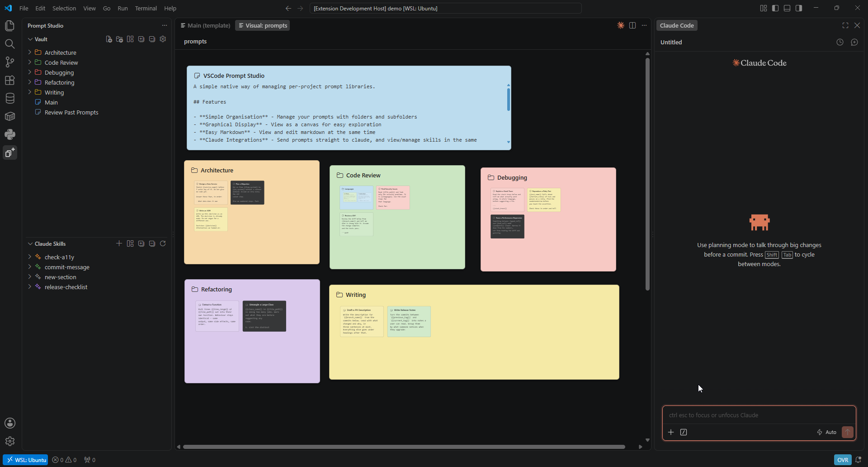
Task: Open editor More Actions menu
Action: pyautogui.click(x=644, y=25)
